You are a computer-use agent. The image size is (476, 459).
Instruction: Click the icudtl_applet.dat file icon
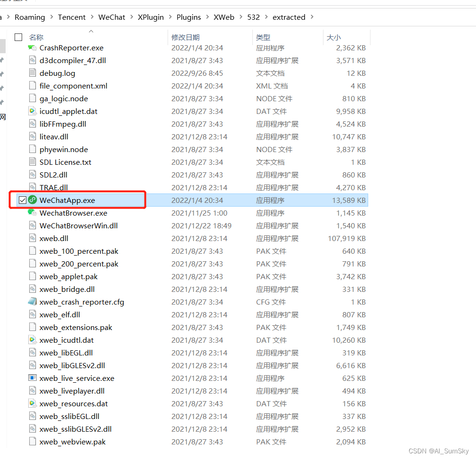point(32,111)
